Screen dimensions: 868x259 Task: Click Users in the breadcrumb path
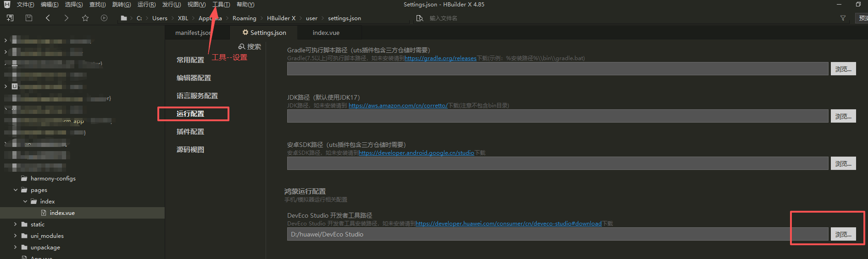(x=160, y=18)
